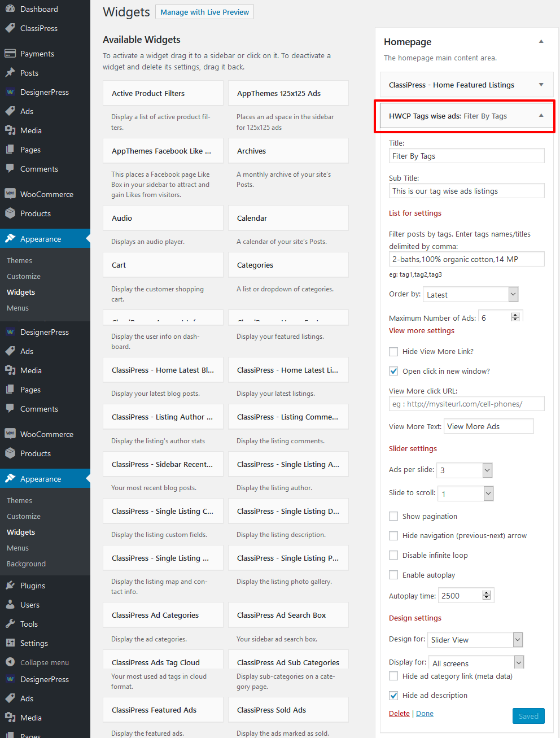The image size is (560, 738).
Task: Select ClassiPress - Home Latest Li... widget
Action: click(x=288, y=370)
